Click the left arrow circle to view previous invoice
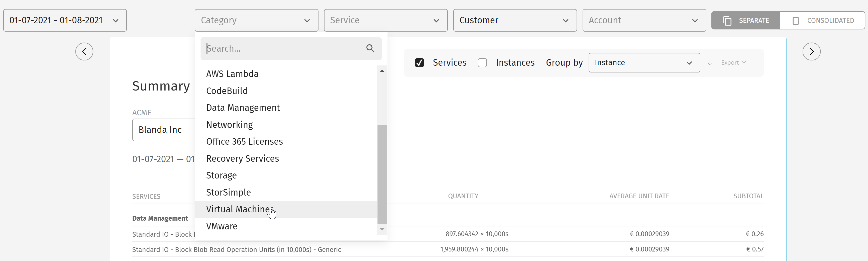 (84, 51)
